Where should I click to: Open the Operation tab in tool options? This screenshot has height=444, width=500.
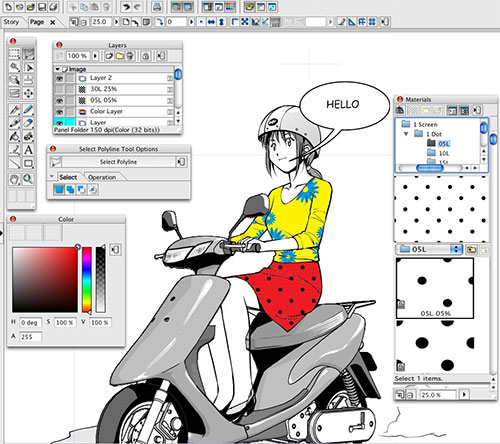(x=102, y=177)
